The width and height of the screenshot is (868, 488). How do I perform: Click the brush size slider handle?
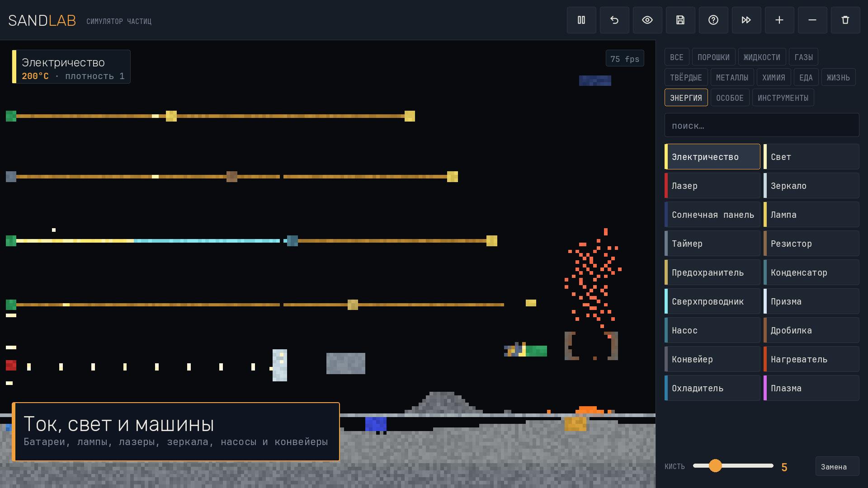[x=715, y=466]
